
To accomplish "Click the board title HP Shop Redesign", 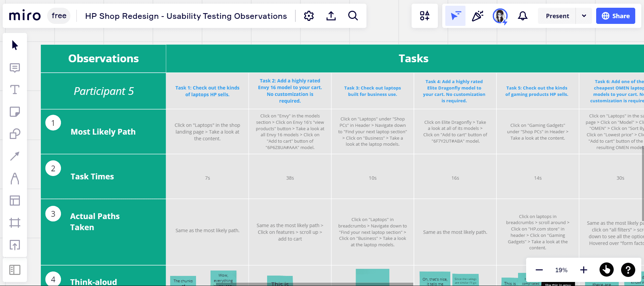I will point(186,16).
